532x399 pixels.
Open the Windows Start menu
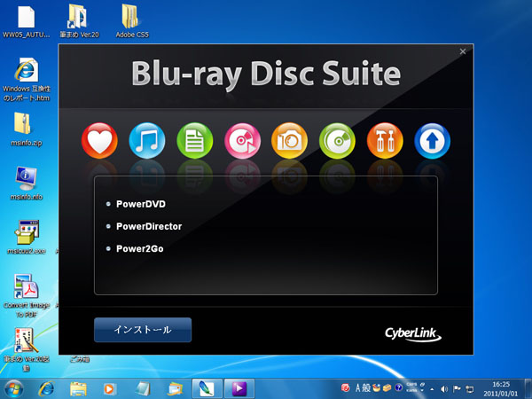pyautogui.click(x=14, y=389)
